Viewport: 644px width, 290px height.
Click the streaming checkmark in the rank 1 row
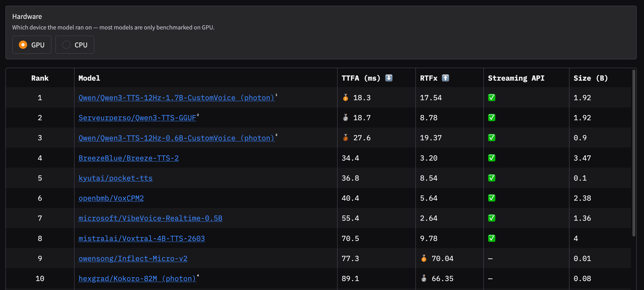[x=492, y=97]
